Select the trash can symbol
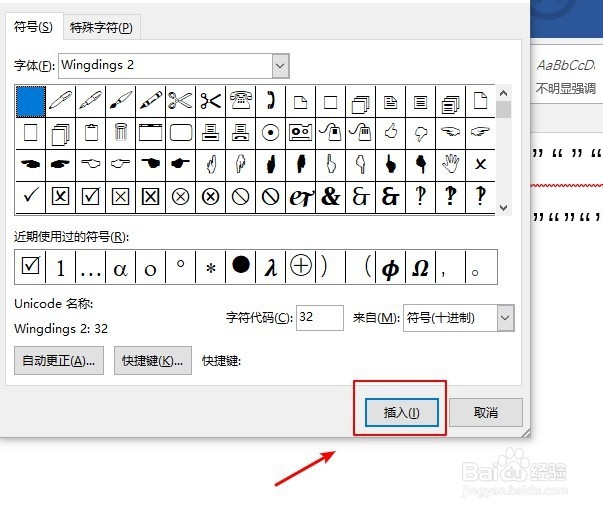The width and height of the screenshot is (603, 512). 121,133
